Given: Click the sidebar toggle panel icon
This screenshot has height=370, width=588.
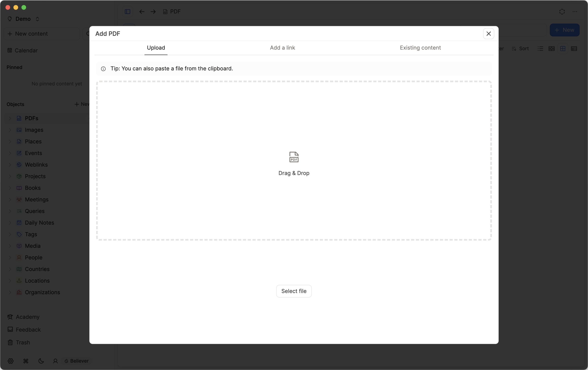Looking at the screenshot, I should click(x=127, y=12).
